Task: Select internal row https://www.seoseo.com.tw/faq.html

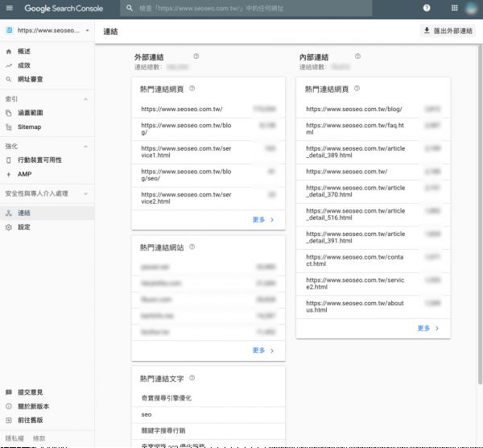Action: coord(373,129)
